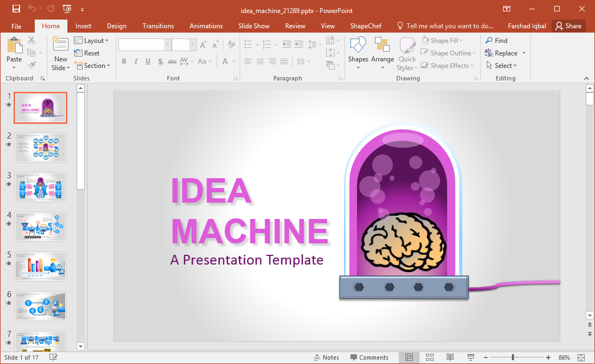Toggle the Notes pane
The height and width of the screenshot is (364, 595).
[326, 357]
